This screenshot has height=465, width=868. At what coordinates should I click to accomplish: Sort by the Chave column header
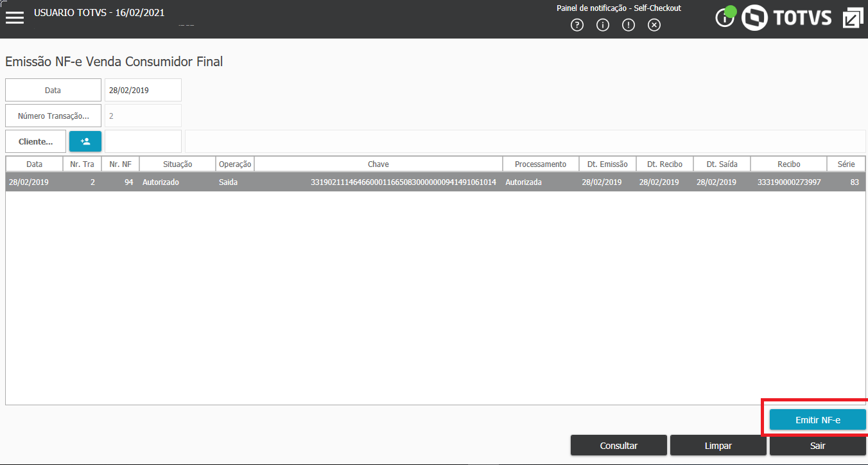(x=379, y=164)
